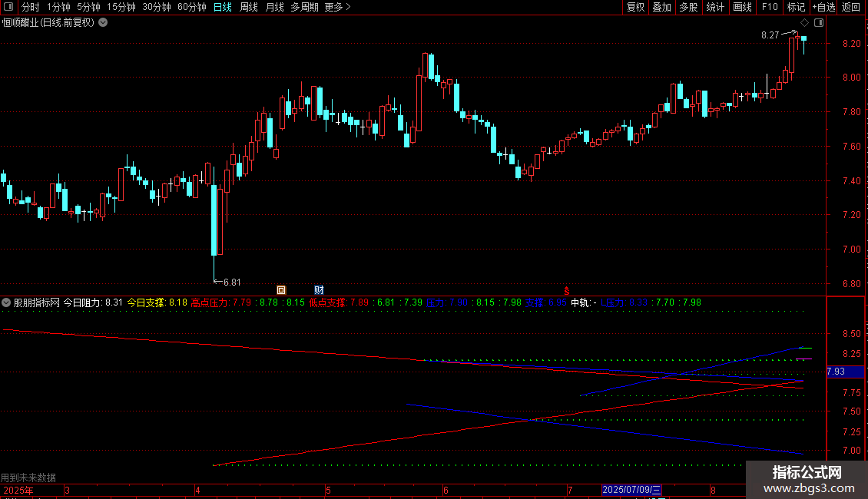The width and height of the screenshot is (868, 499).
Task: Click the 中轨 indicator label
Action: (x=581, y=302)
